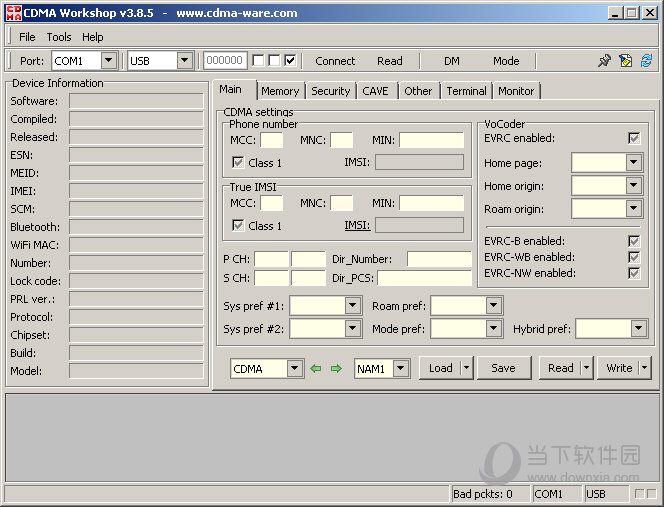
Task: Expand the bottom Read button arrow
Action: (587, 368)
